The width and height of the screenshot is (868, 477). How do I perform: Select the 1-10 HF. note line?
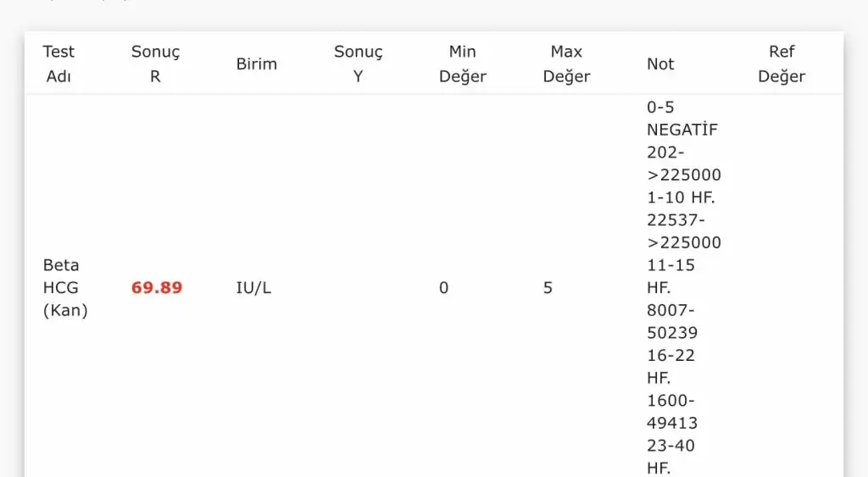pos(681,197)
